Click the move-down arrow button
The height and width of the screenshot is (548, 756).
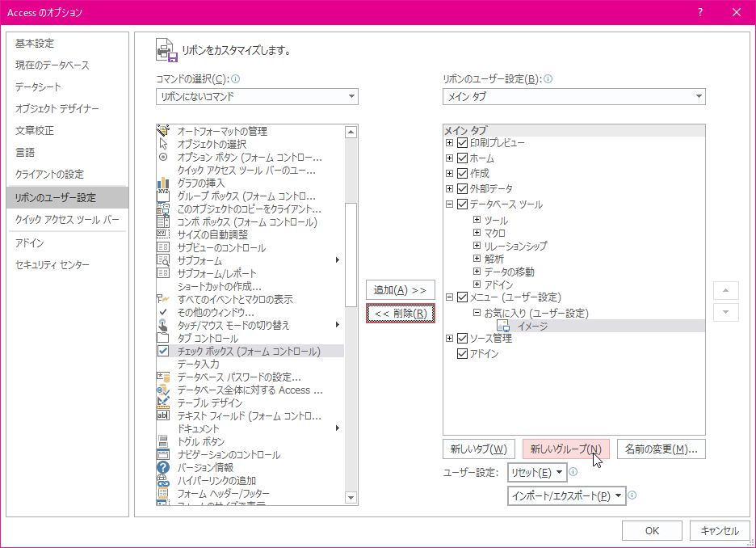click(x=725, y=313)
